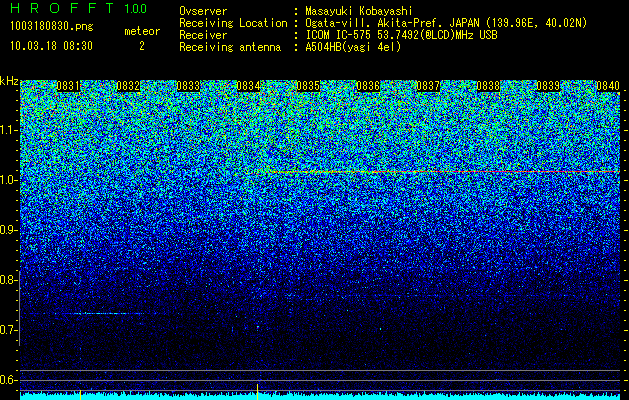Click the observer name Masayuki Kobayashi

click(x=359, y=11)
